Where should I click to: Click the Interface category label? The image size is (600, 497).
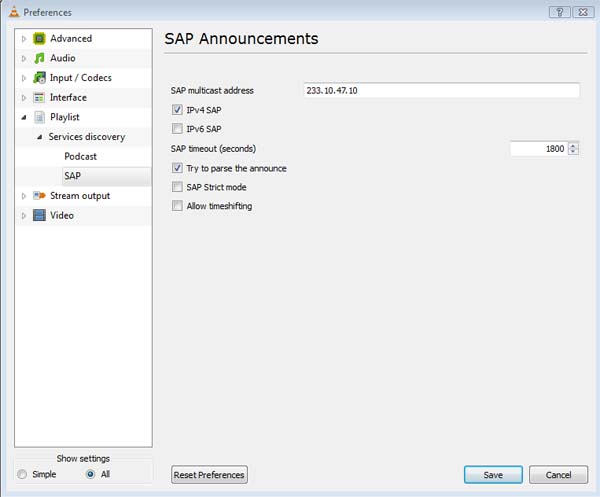(68, 98)
